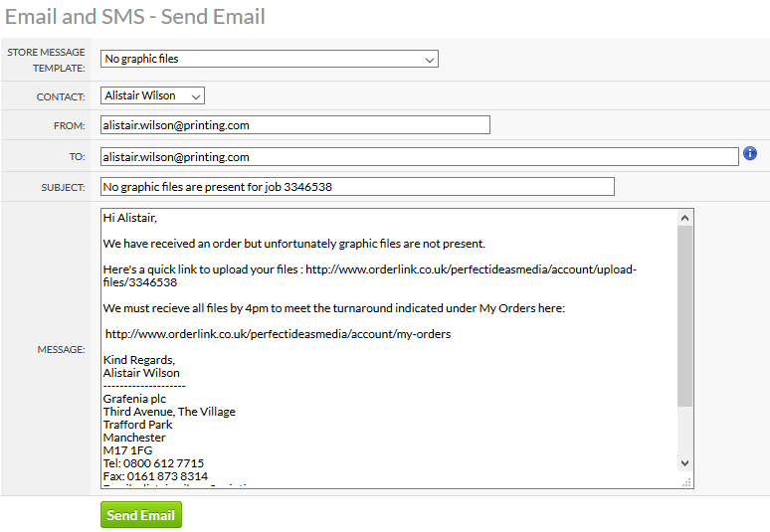Click the 'Email and SMS - Send Email' heading

135,17
